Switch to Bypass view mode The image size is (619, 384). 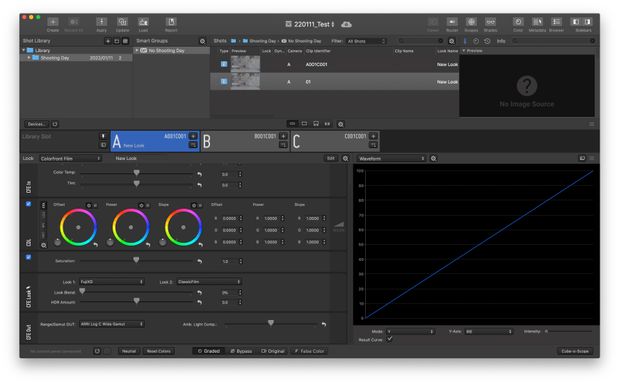coord(241,351)
